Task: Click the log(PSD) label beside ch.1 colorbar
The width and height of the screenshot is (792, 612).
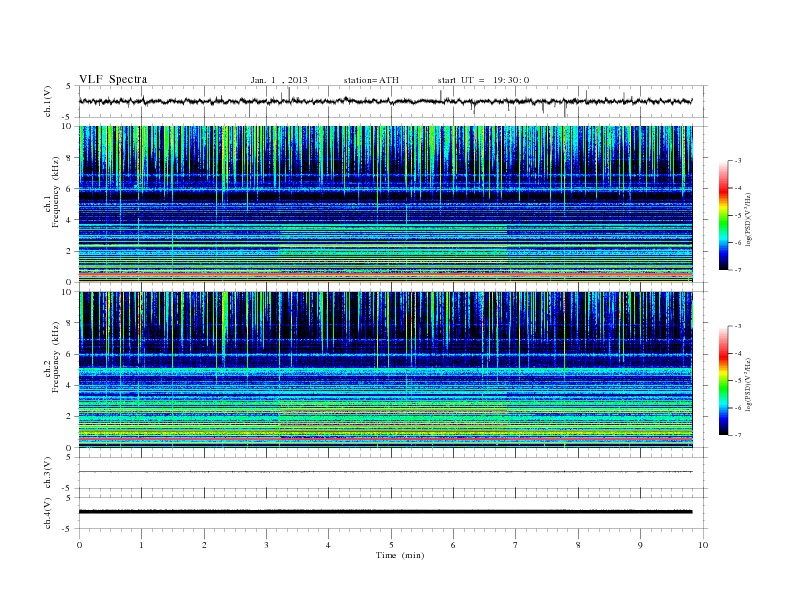Action: click(x=749, y=220)
